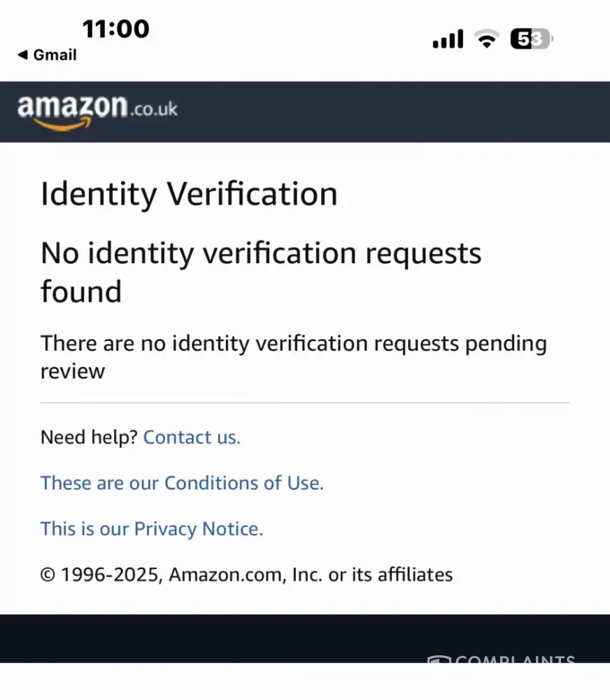The image size is (610, 700).
Task: Tap the 11:00 clock in status bar
Action: click(115, 29)
